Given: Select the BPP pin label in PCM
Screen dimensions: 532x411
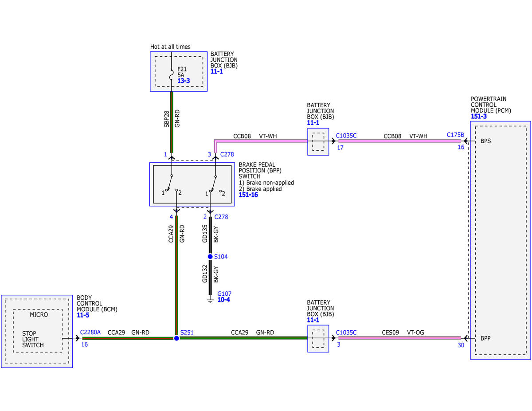Looking at the screenshot, I should (486, 338).
